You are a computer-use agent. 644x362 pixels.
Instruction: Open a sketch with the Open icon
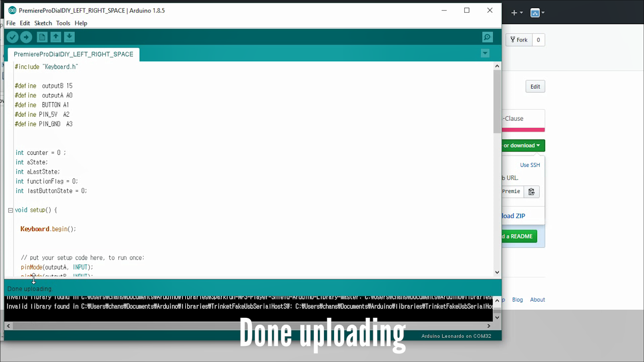[x=56, y=37]
